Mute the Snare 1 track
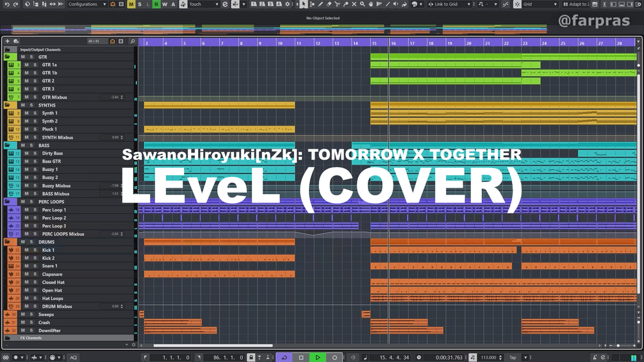 [x=26, y=266]
